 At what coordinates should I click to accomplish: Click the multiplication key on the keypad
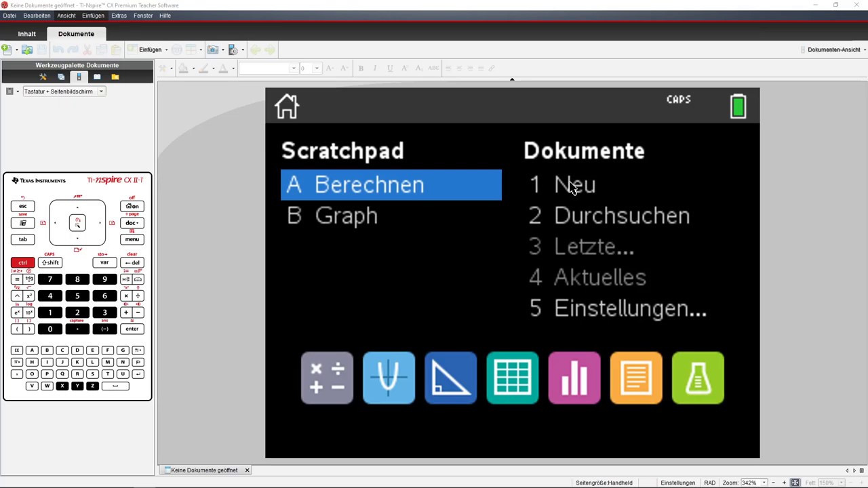[125, 296]
